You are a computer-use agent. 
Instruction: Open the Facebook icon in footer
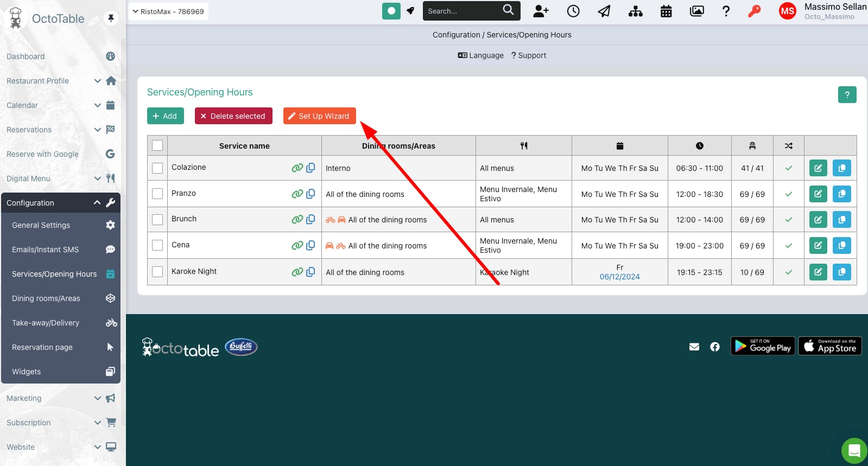coord(715,347)
